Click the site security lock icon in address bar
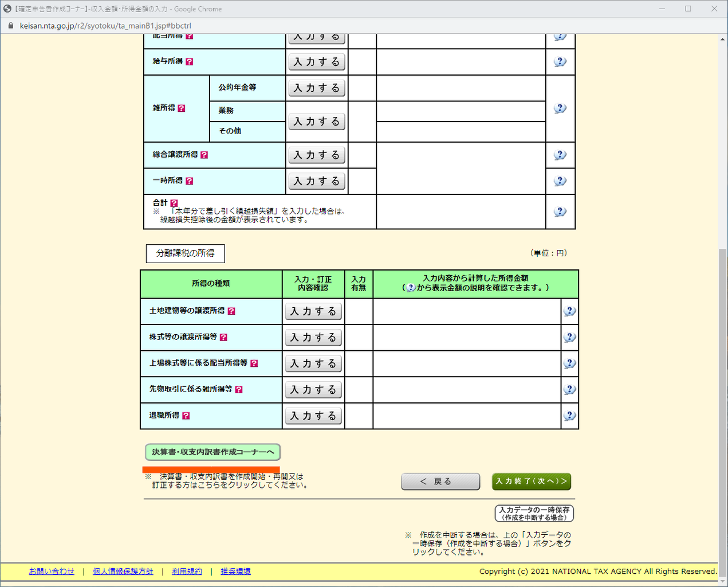The image size is (728, 587). [10, 26]
